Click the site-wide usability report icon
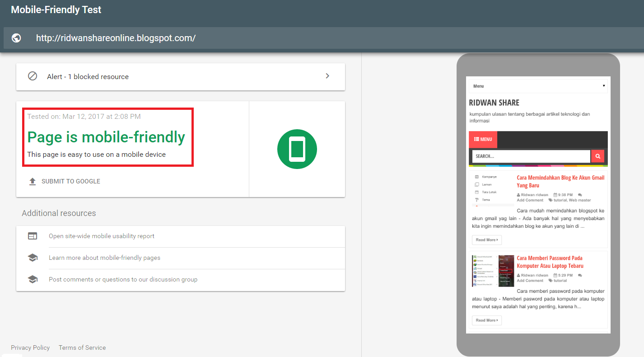Image resolution: width=644 pixels, height=357 pixels. 33,236
